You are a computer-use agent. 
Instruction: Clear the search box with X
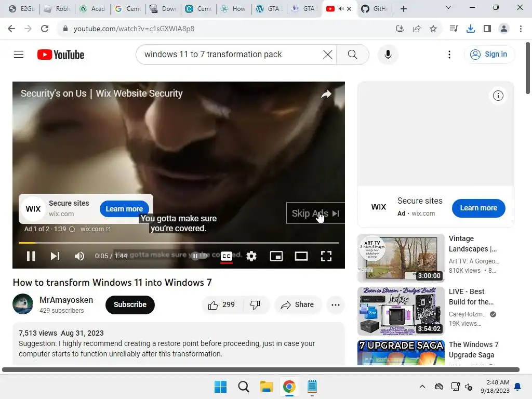coord(327,54)
